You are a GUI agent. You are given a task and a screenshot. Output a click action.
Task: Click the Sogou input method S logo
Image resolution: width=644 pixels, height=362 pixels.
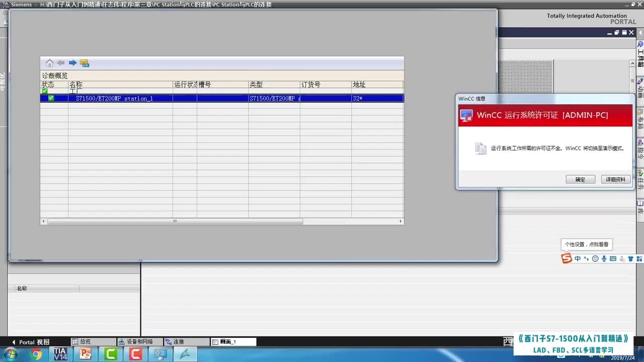[x=567, y=258]
